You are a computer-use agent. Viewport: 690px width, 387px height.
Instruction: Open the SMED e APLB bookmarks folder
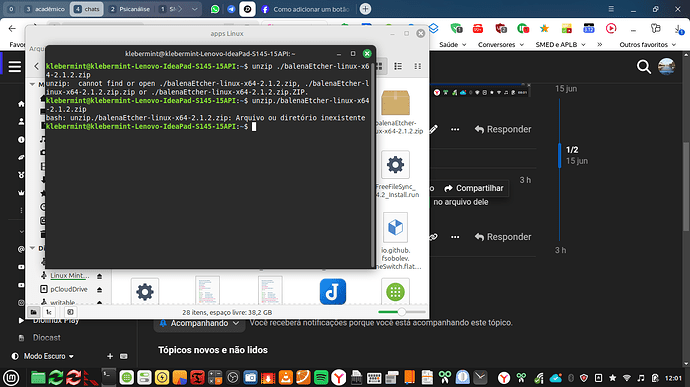point(561,44)
